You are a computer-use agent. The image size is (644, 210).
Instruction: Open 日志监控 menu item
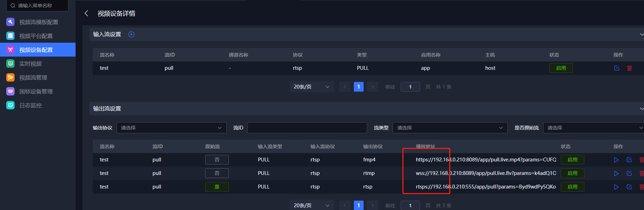(x=38, y=105)
